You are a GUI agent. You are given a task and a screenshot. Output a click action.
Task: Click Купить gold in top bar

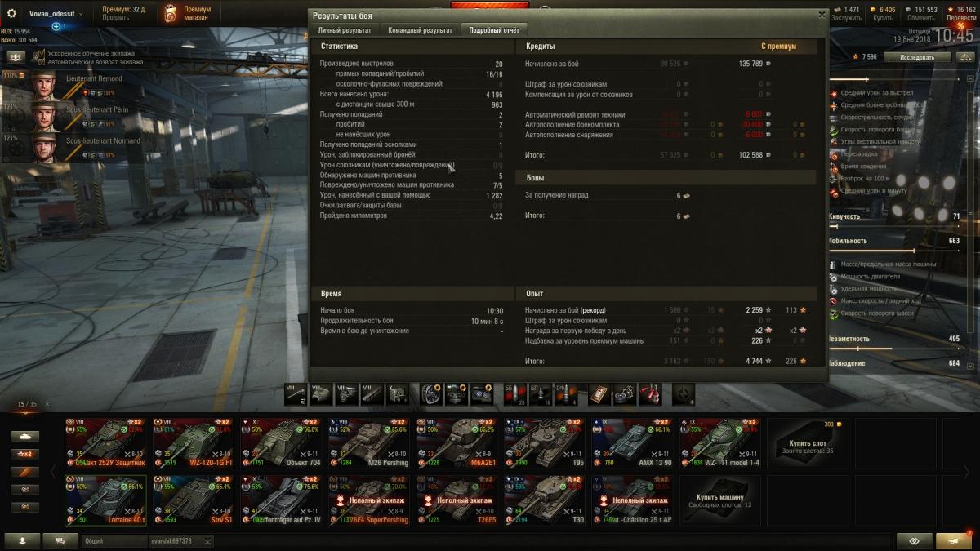point(884,18)
